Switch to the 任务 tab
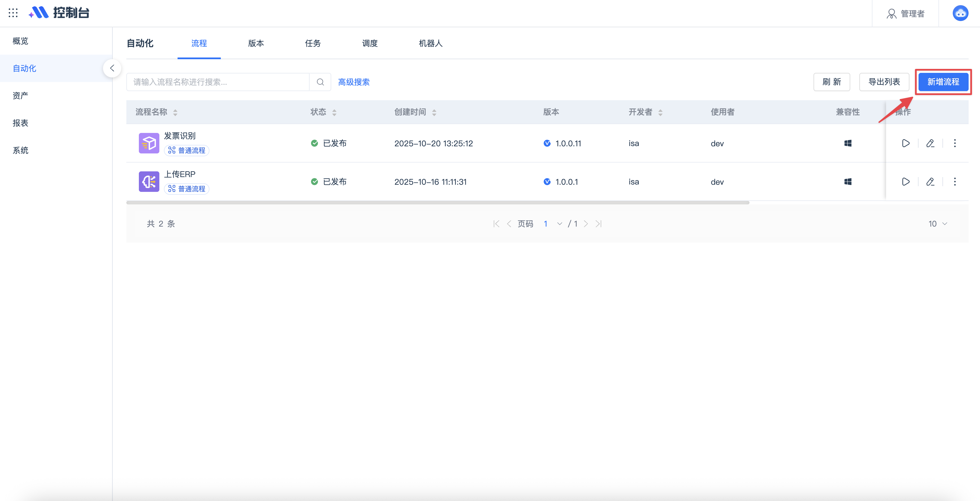 313,43
